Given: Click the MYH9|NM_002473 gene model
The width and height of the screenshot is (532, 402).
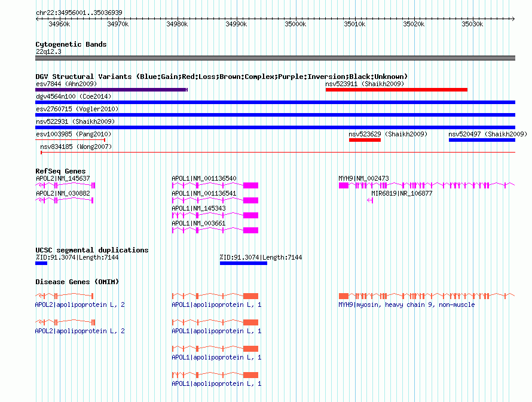Looking at the screenshot, I should (427, 185).
